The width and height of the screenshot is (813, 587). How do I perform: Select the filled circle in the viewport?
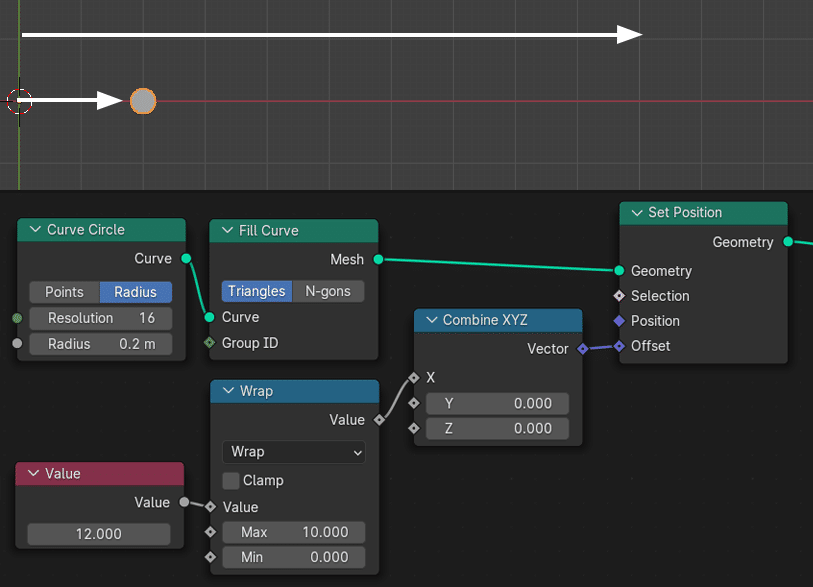click(x=143, y=101)
